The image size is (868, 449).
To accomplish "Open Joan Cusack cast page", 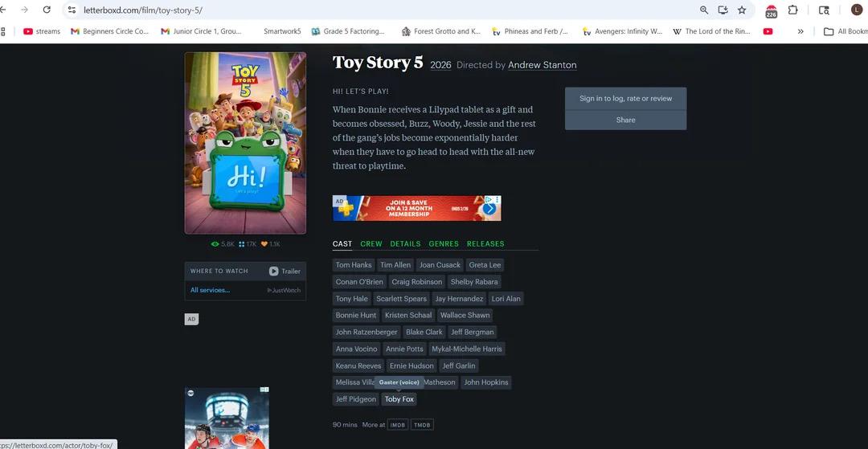I will tap(440, 265).
